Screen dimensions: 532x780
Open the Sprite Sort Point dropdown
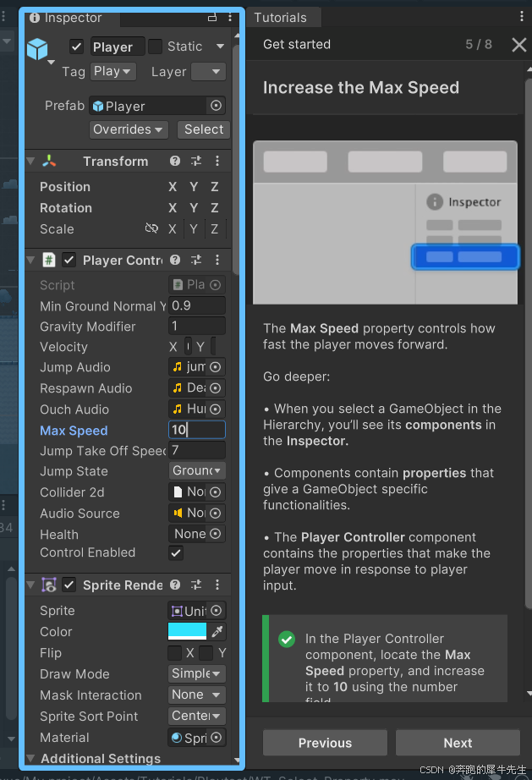[x=197, y=716]
